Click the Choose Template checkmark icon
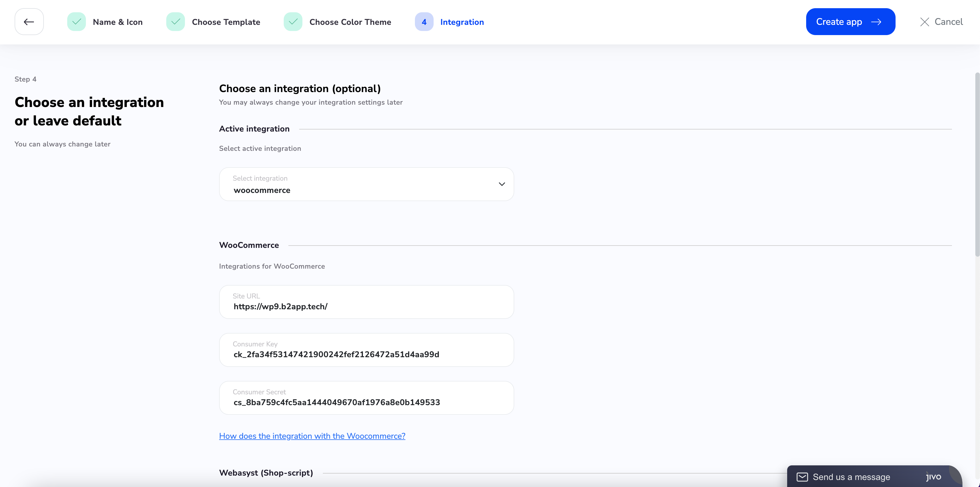The image size is (980, 487). coord(175,22)
